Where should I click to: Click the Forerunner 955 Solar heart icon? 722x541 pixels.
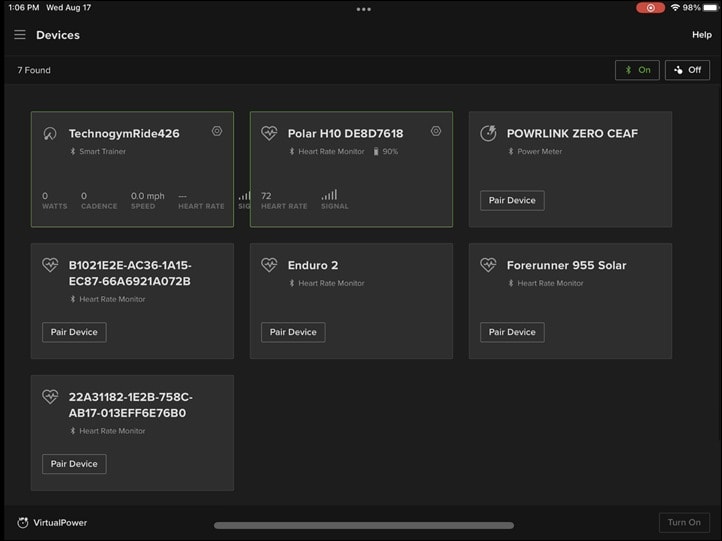click(488, 265)
